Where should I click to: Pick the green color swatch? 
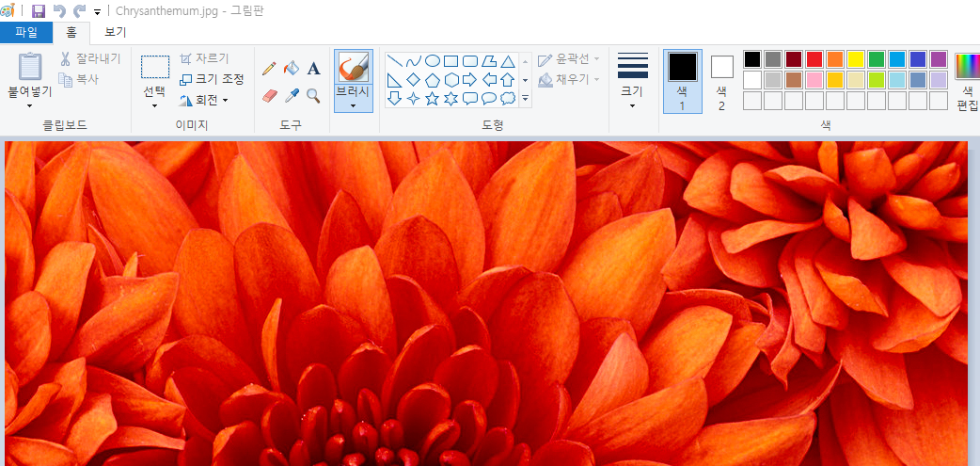tap(877, 58)
